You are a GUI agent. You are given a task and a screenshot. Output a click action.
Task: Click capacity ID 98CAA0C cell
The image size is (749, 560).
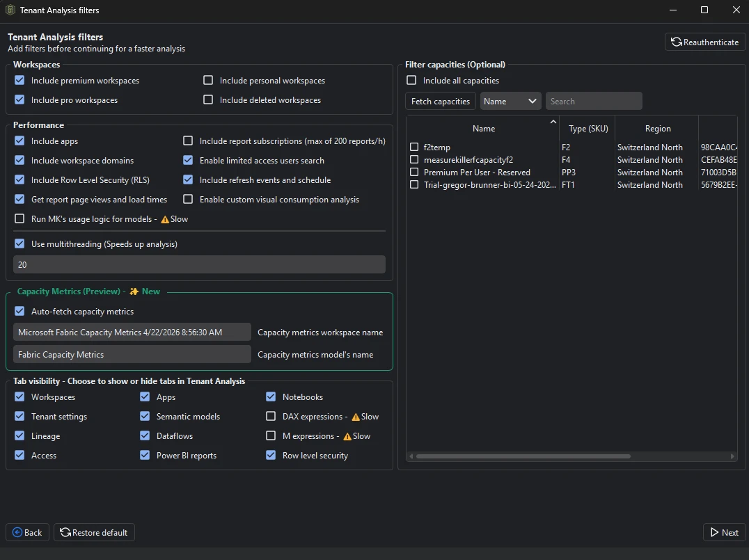[x=718, y=147]
